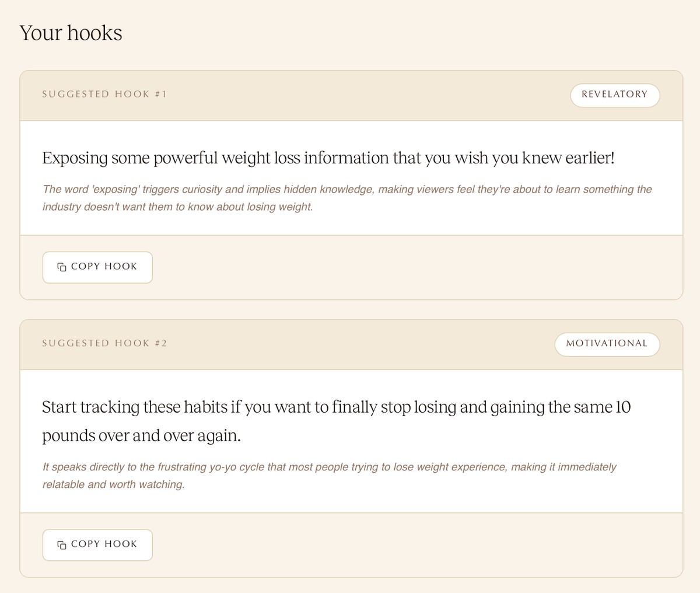
Task: Click the line 'pounds over and over again.'
Action: 141,436
